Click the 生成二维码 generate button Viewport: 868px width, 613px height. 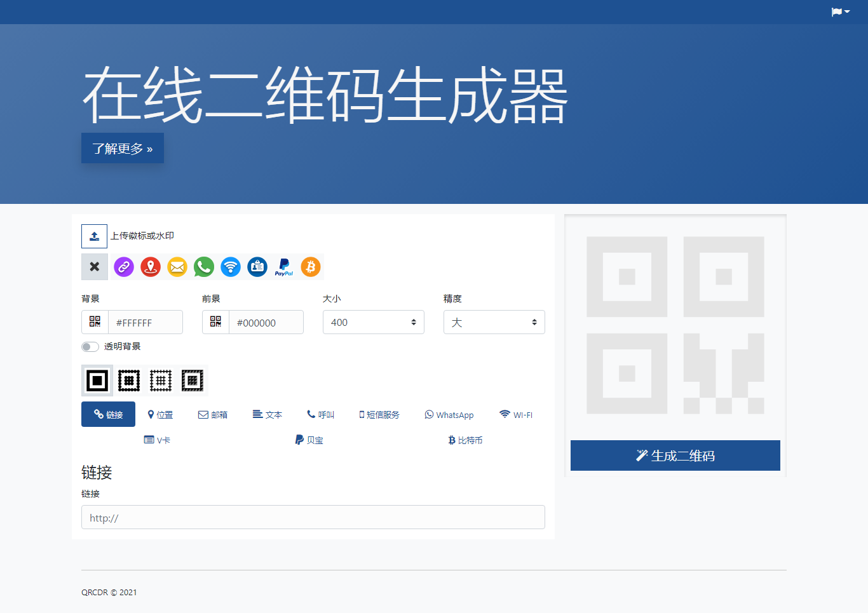[x=675, y=455]
